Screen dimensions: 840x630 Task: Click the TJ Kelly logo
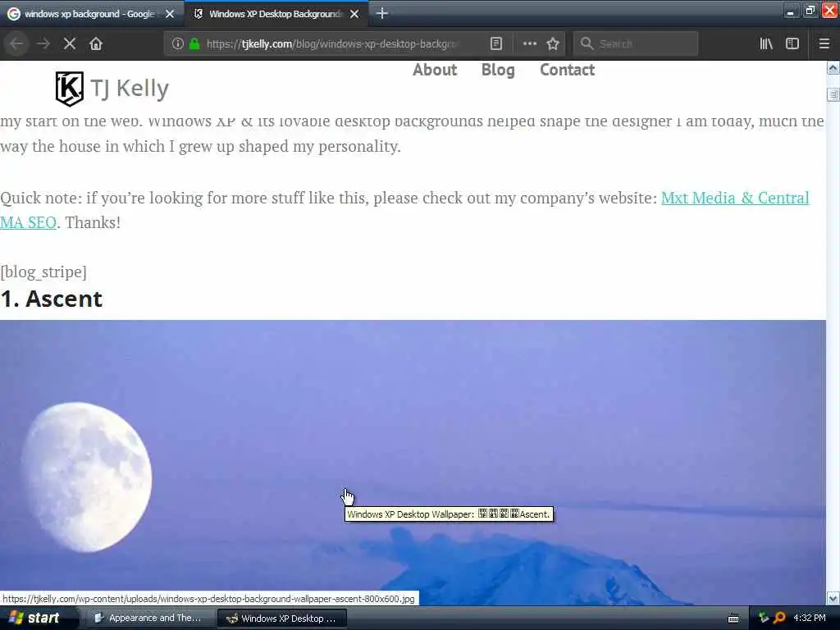tap(70, 89)
